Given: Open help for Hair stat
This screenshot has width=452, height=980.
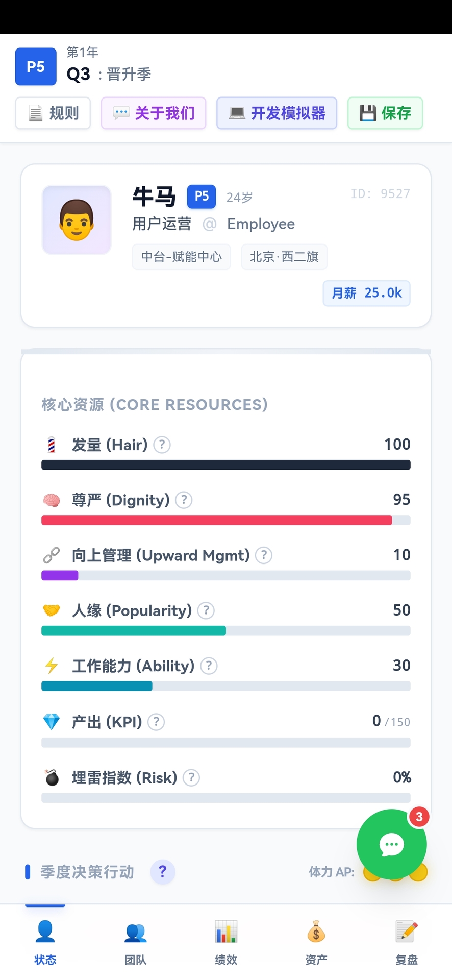Looking at the screenshot, I should pyautogui.click(x=162, y=445).
